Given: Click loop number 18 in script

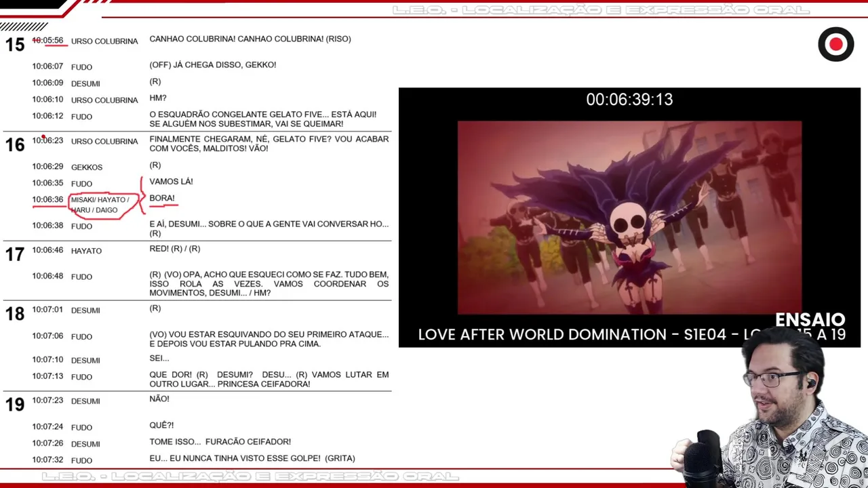Looking at the screenshot, I should pyautogui.click(x=15, y=314).
